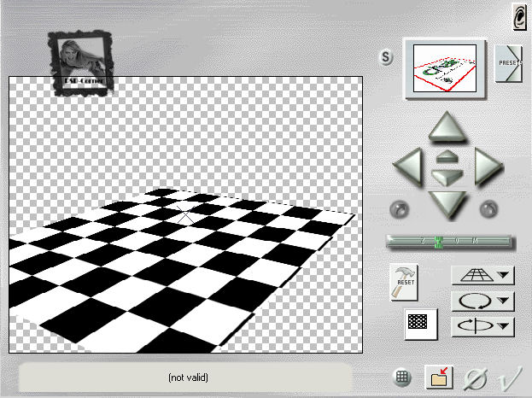Click the cancel null symbol
The width and height of the screenshot is (532, 398).
[475, 377]
